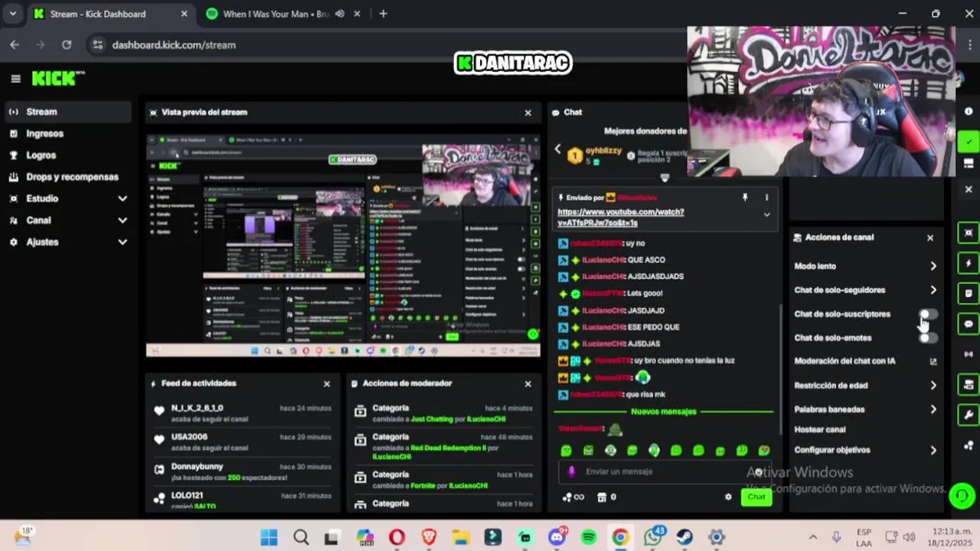Open the pinned YouTube link
The image size is (980, 551).
[621, 217]
